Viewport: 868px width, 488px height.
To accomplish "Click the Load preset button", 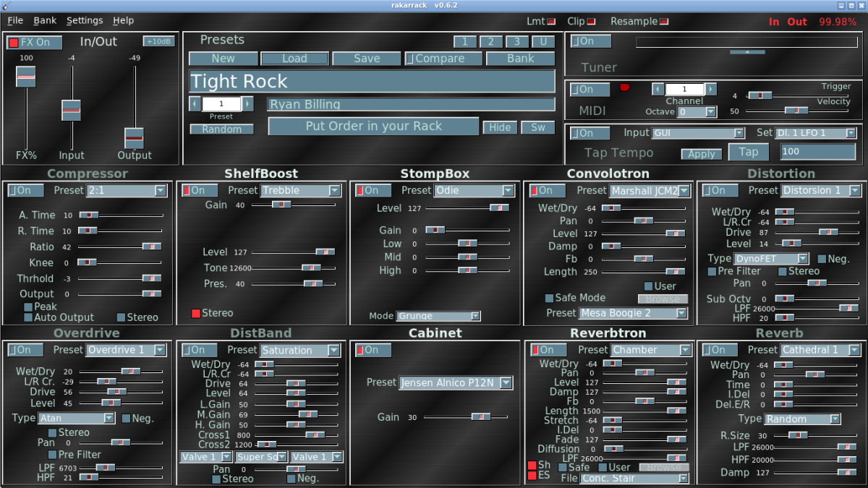I will coord(295,59).
